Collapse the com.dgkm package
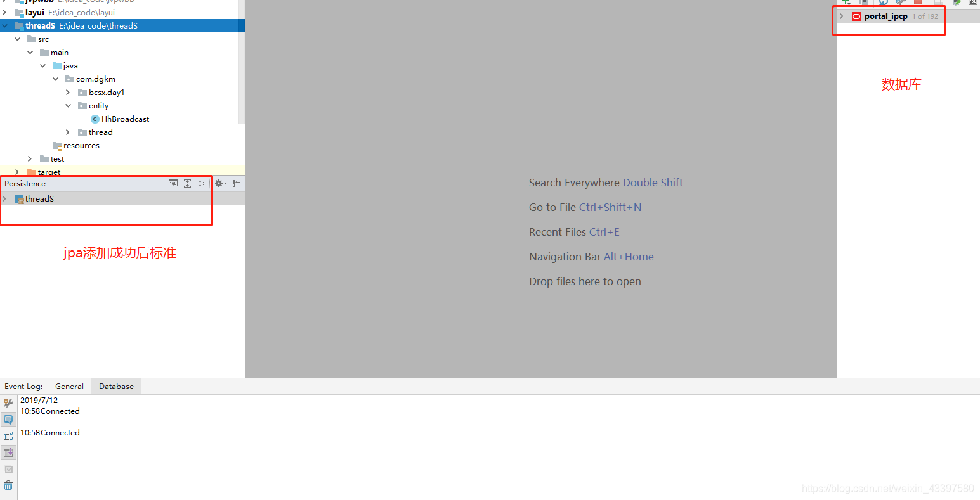 56,79
